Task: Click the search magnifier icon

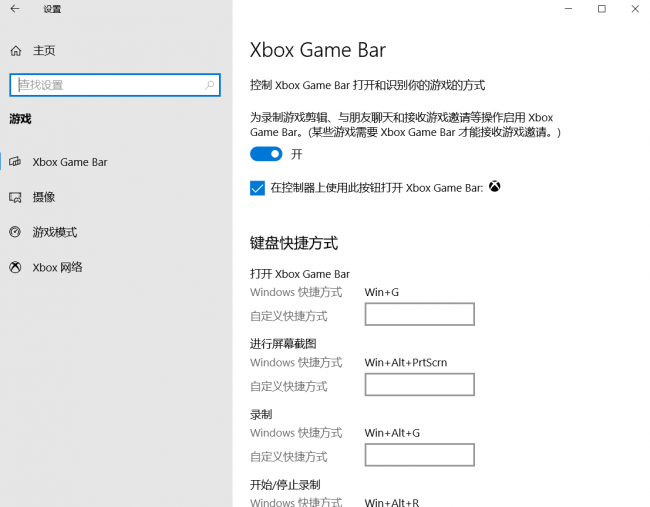Action: 209,85
